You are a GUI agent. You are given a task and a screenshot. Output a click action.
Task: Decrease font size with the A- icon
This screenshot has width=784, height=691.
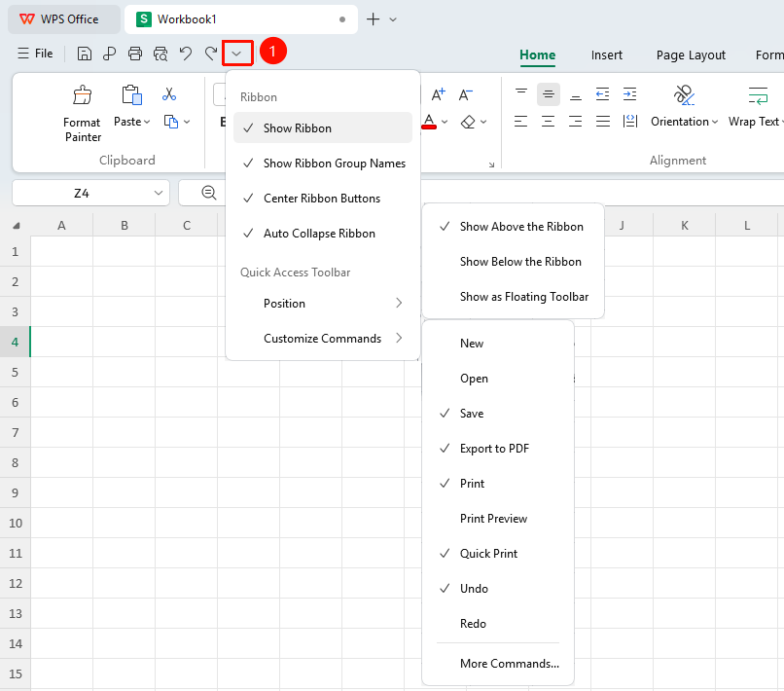(x=466, y=94)
